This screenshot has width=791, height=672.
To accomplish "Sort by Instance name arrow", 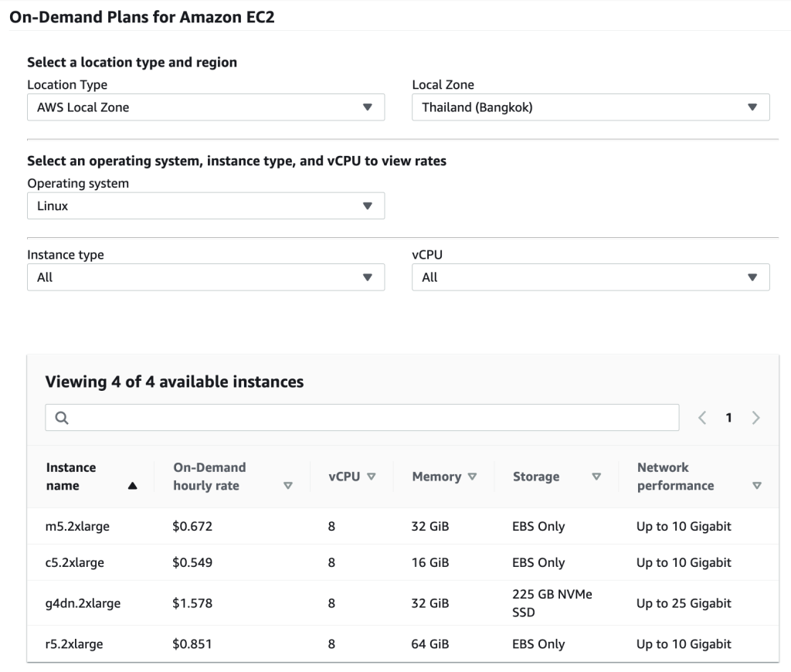I will (132, 486).
